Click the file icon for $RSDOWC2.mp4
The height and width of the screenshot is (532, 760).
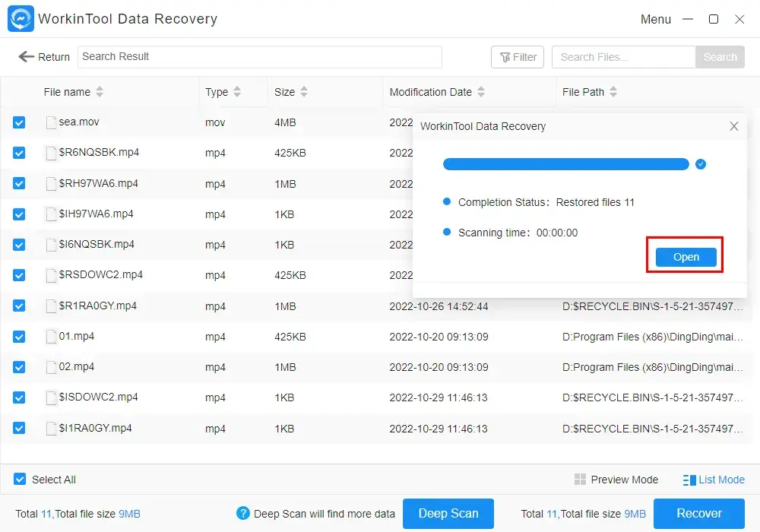[x=51, y=275]
